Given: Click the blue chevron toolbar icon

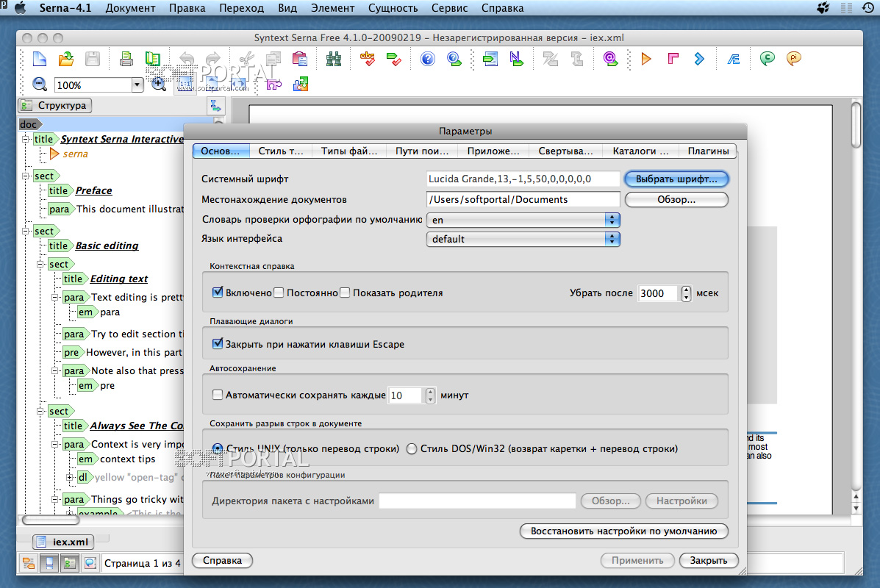Looking at the screenshot, I should (699, 59).
